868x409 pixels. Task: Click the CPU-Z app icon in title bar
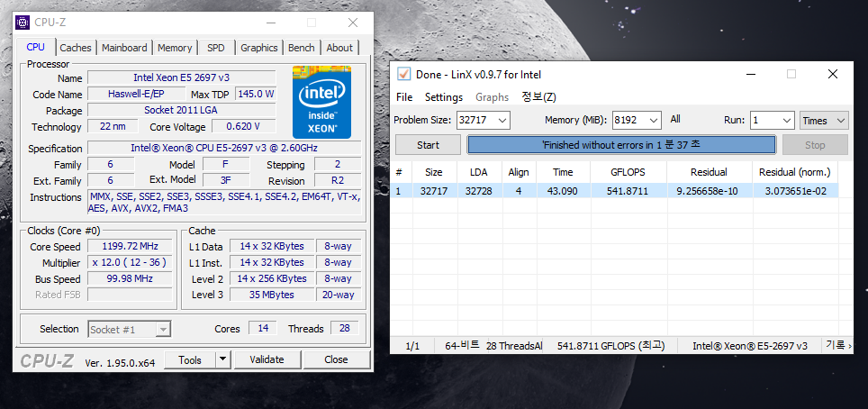pos(23,23)
